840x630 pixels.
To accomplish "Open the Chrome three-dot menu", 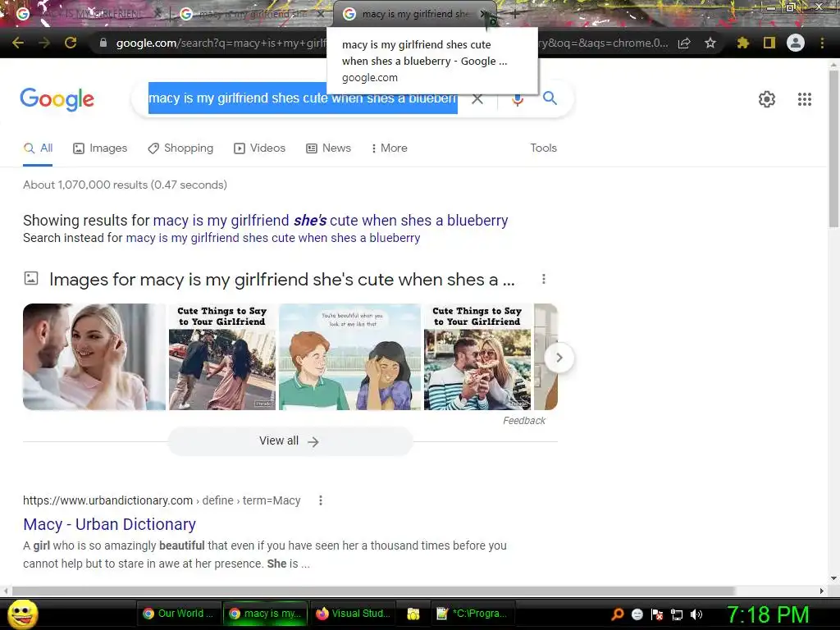I will pyautogui.click(x=822, y=43).
